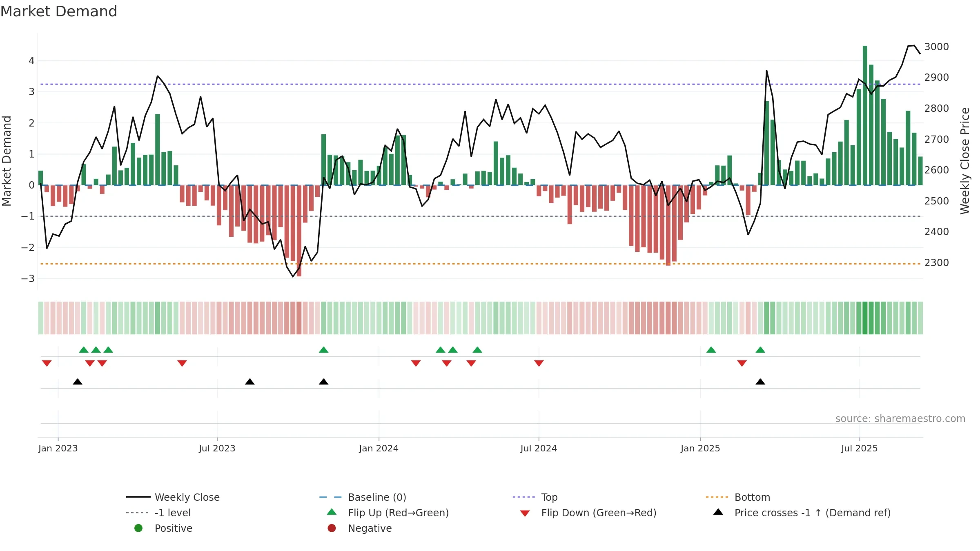Click the Jul 2024 axis label

click(x=539, y=448)
